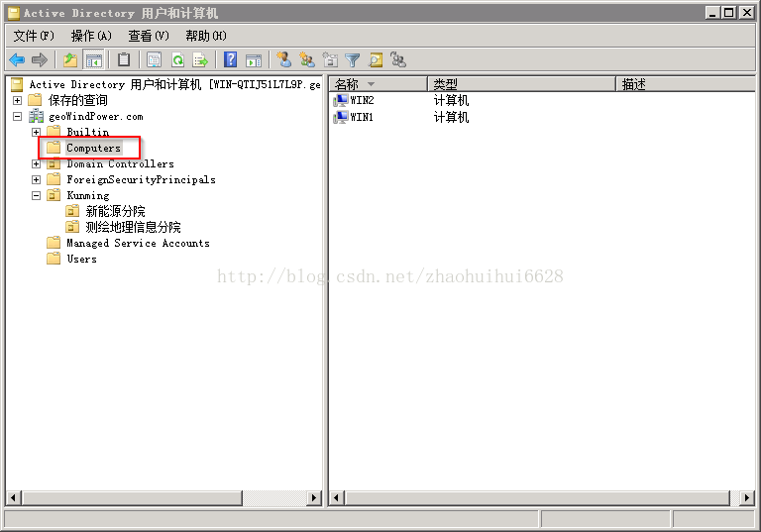Open the 查看(V) menu
This screenshot has width=761, height=532.
pyautogui.click(x=149, y=36)
